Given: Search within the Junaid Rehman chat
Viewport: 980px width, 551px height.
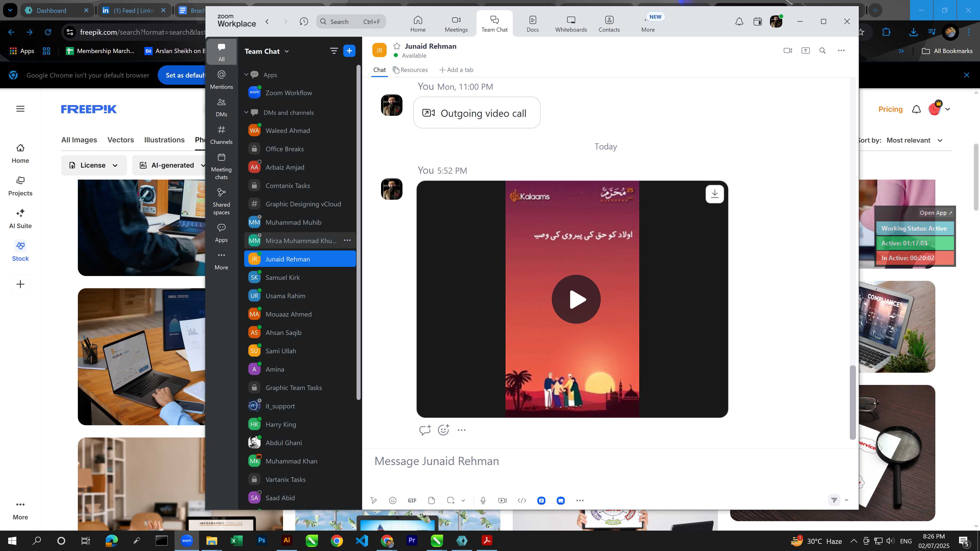Looking at the screenshot, I should (x=823, y=51).
